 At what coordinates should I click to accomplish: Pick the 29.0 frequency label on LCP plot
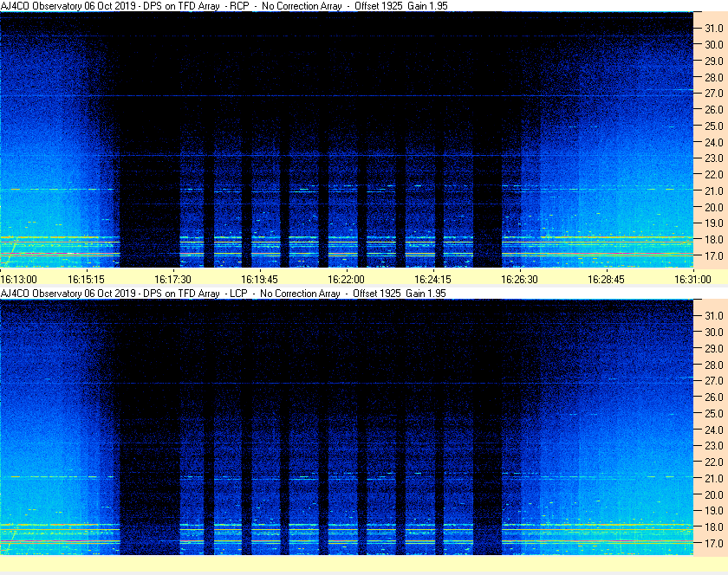click(x=714, y=348)
